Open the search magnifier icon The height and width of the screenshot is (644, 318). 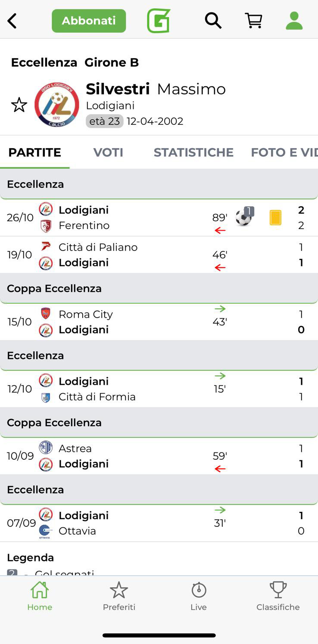213,20
